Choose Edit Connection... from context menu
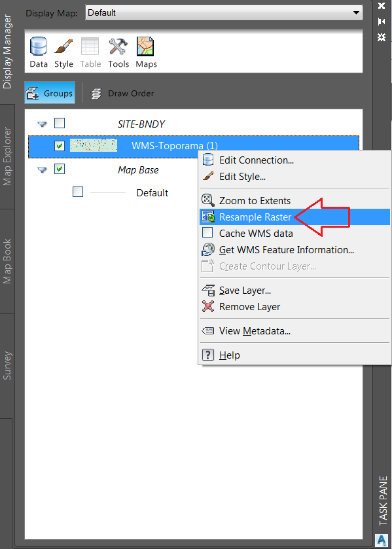This screenshot has width=392, height=549. coord(294,160)
